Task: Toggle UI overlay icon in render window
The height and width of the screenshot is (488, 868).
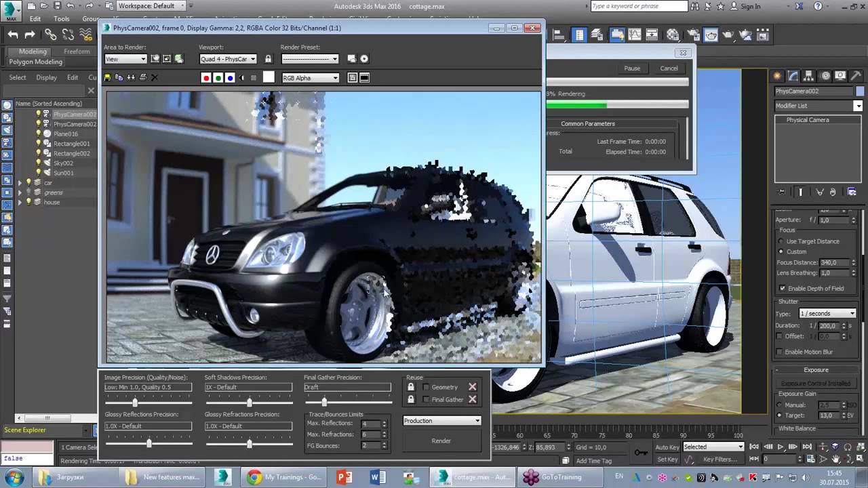Action: pyautogui.click(x=353, y=78)
